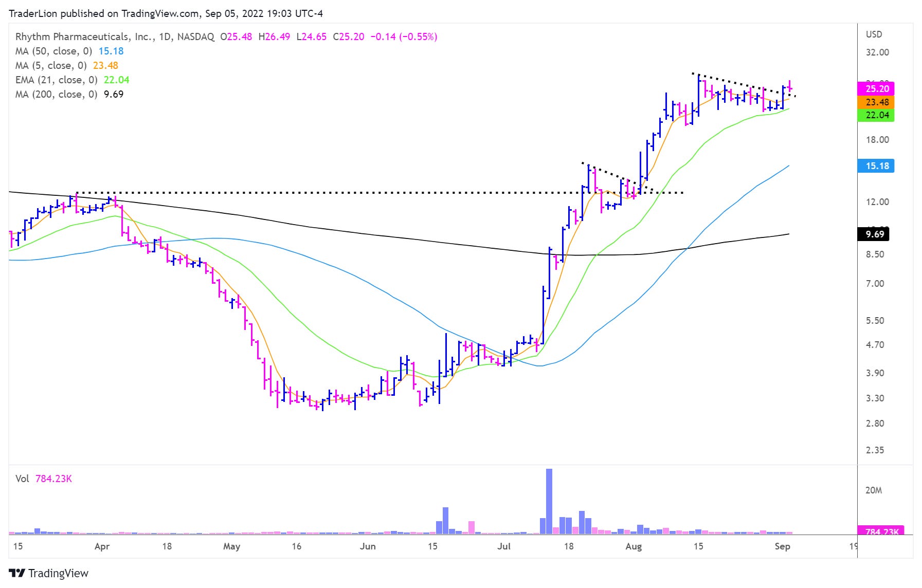Click the 20M volume axis label
This screenshot has height=588, width=922.
[x=874, y=490]
